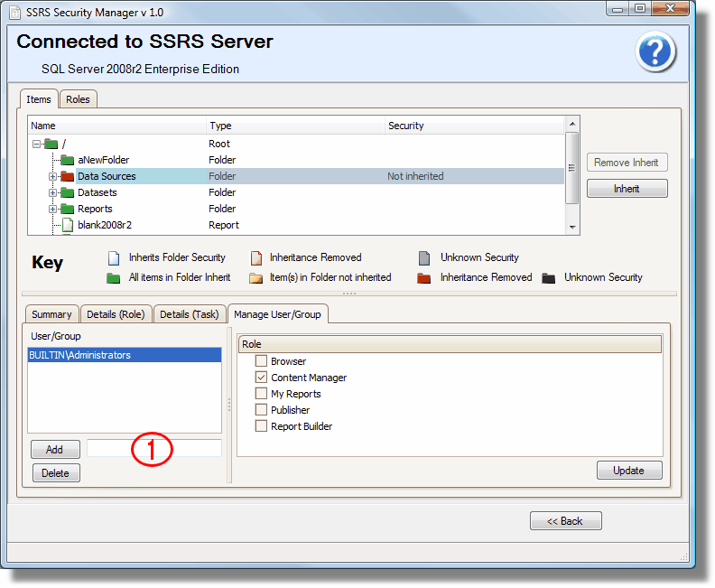Click the tree list scroll up arrow

click(572, 124)
